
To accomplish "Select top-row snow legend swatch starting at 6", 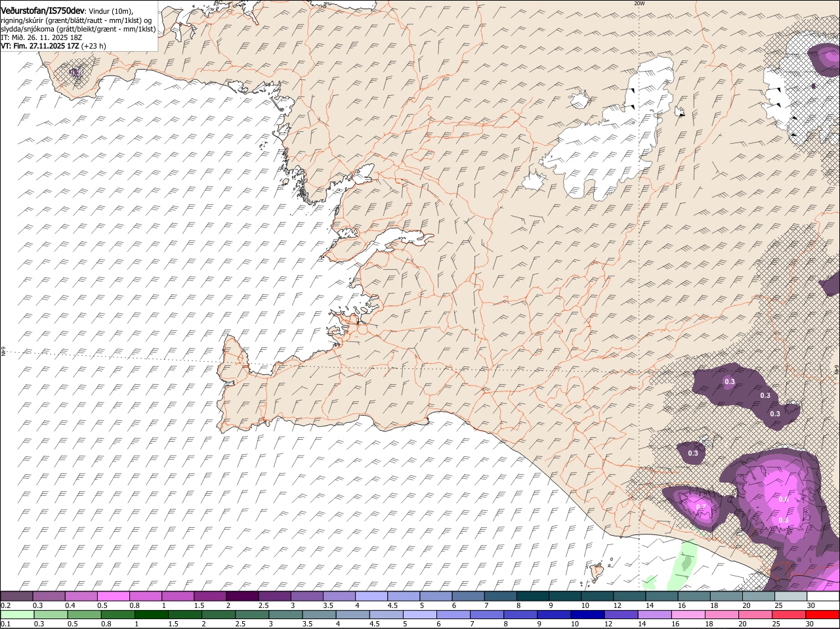I will pos(468,596).
